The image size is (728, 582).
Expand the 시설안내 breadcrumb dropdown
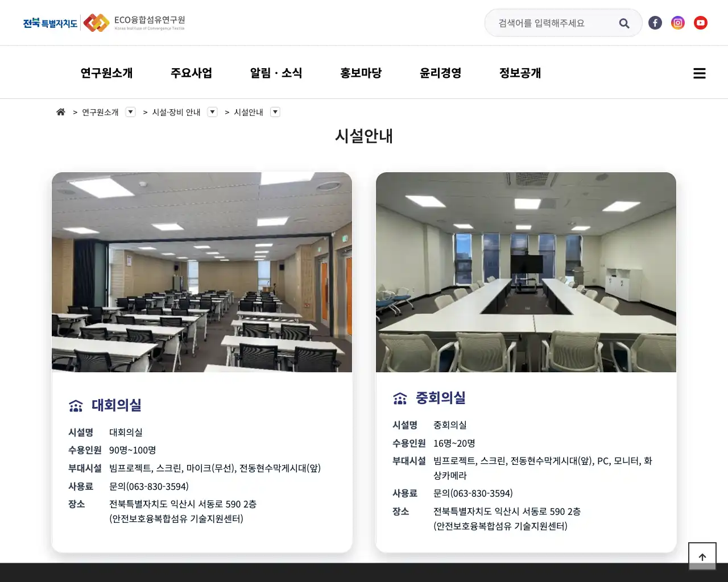(275, 112)
